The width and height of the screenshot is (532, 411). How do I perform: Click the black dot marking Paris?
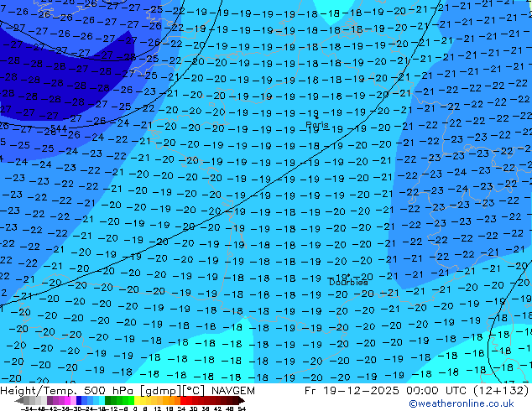click(317, 117)
